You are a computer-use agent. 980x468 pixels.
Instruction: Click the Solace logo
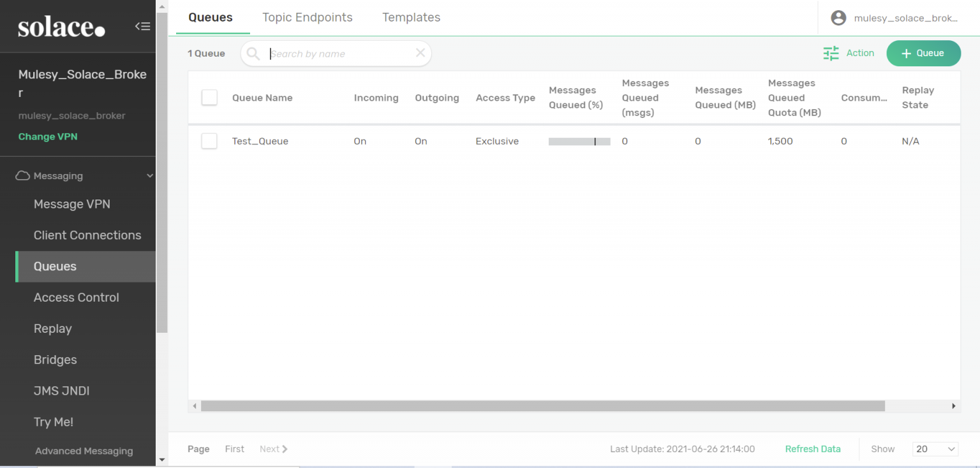click(61, 26)
